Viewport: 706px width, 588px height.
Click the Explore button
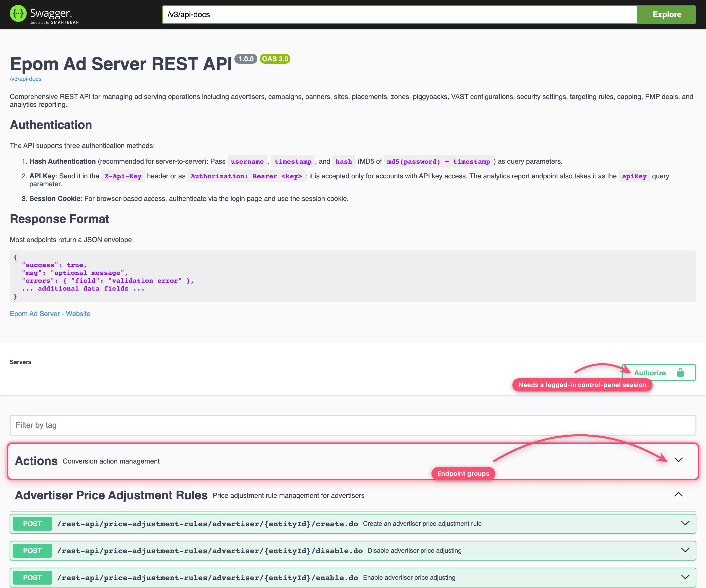point(667,14)
